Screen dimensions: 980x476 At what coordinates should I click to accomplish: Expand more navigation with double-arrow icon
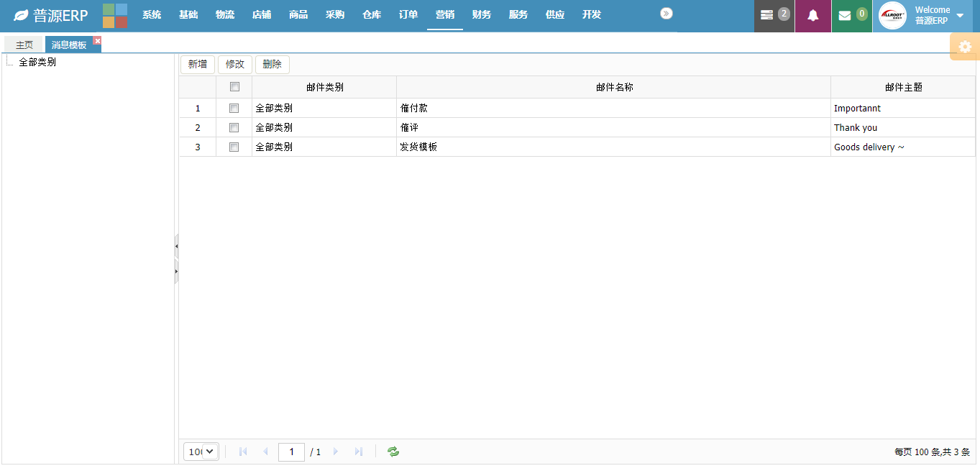tap(667, 13)
